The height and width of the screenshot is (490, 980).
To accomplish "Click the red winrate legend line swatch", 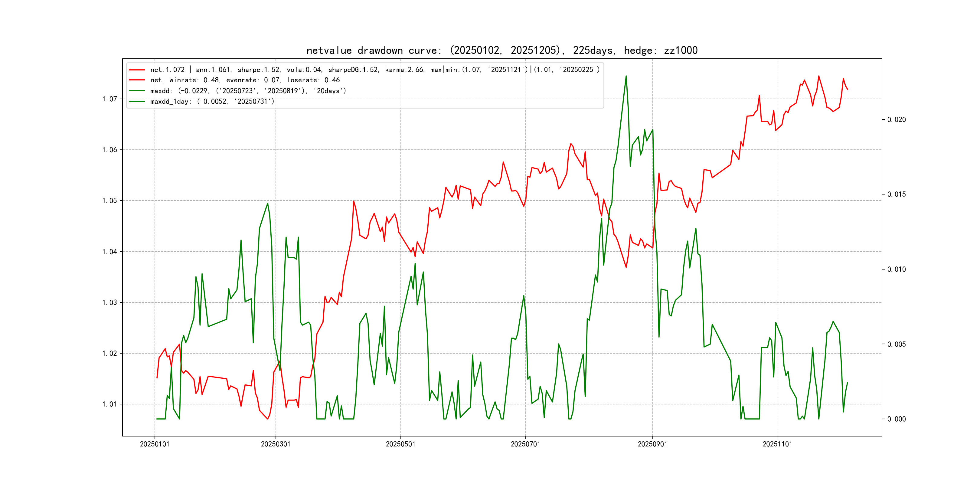I will pyautogui.click(x=137, y=80).
